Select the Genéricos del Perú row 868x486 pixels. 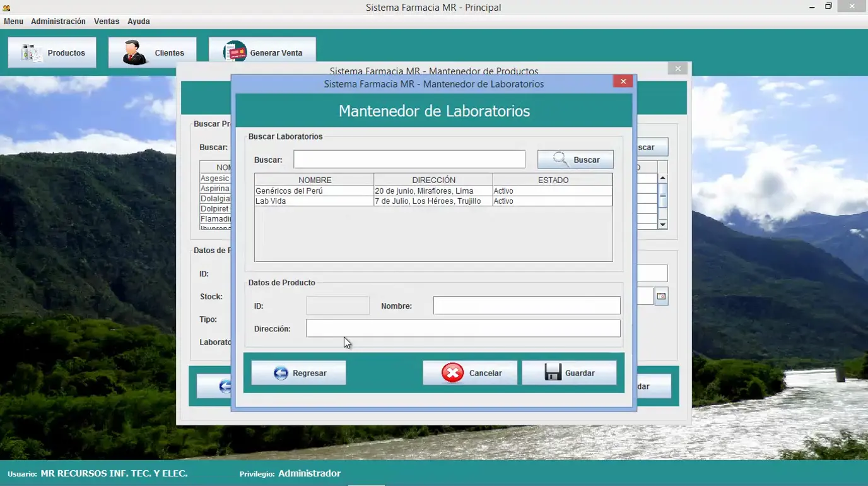pos(314,191)
